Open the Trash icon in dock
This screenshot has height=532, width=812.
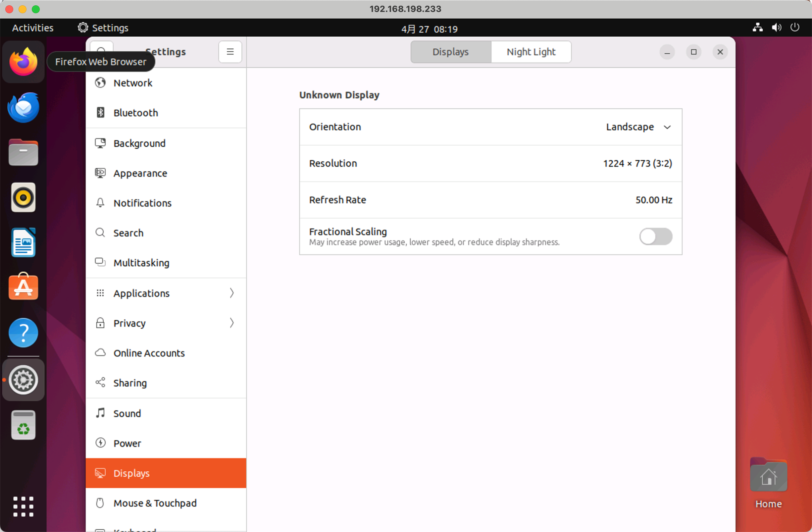(23, 425)
